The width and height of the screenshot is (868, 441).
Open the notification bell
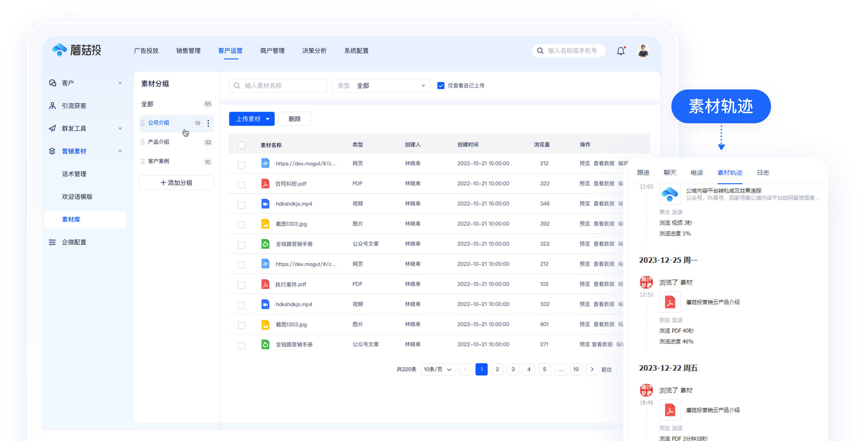tap(622, 50)
